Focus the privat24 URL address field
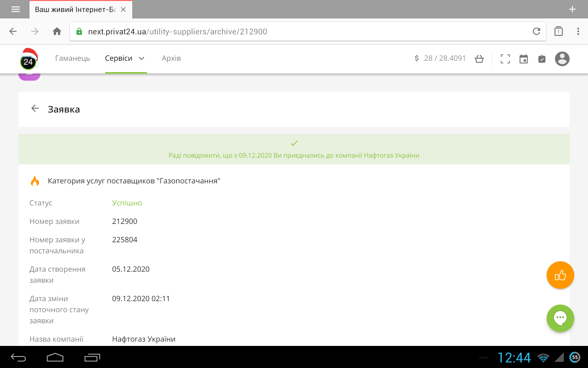588x368 pixels. click(x=307, y=31)
